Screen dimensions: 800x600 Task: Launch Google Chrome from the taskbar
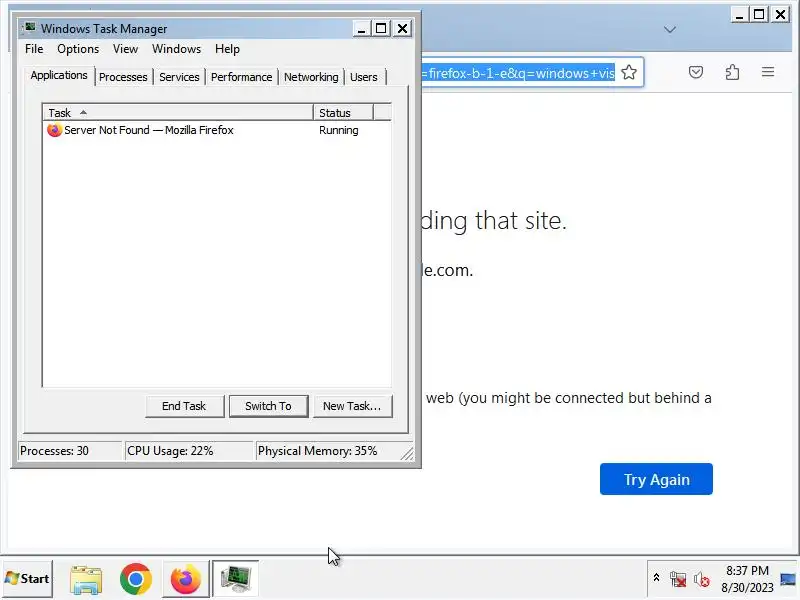(x=136, y=579)
